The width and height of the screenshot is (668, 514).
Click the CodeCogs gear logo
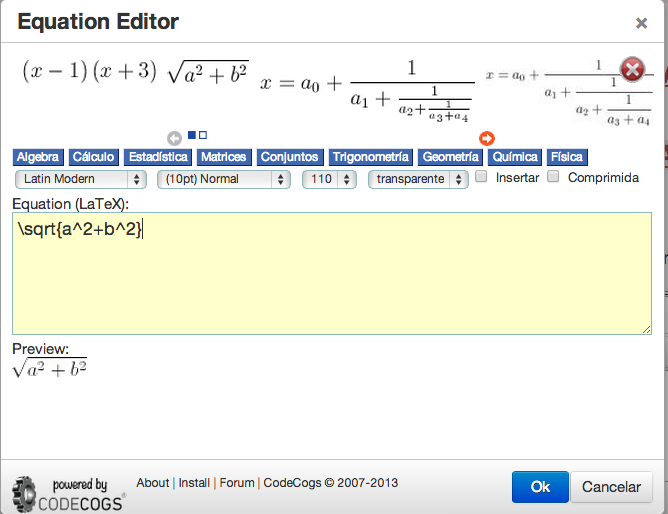24,495
